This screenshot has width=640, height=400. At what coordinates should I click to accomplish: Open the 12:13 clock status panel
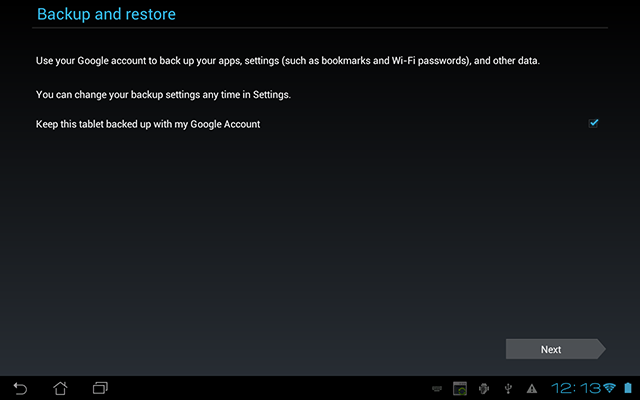(576, 388)
